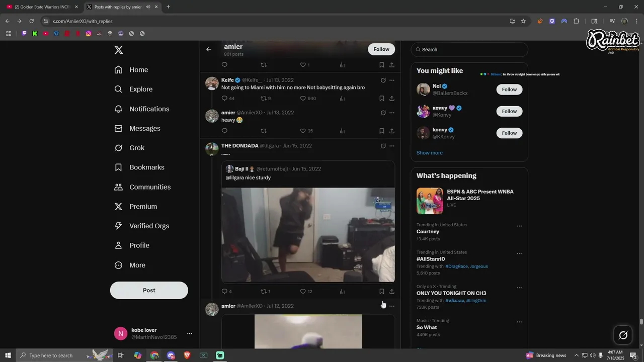Screen dimensions: 644x362
Task: Open a new browser tab
Action: point(168,7)
